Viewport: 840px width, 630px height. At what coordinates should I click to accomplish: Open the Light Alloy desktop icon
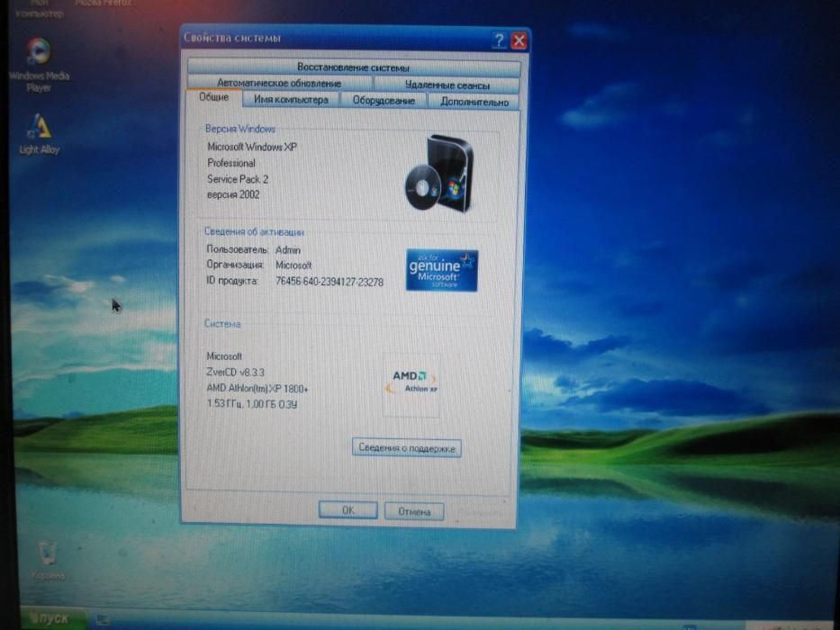[39, 134]
